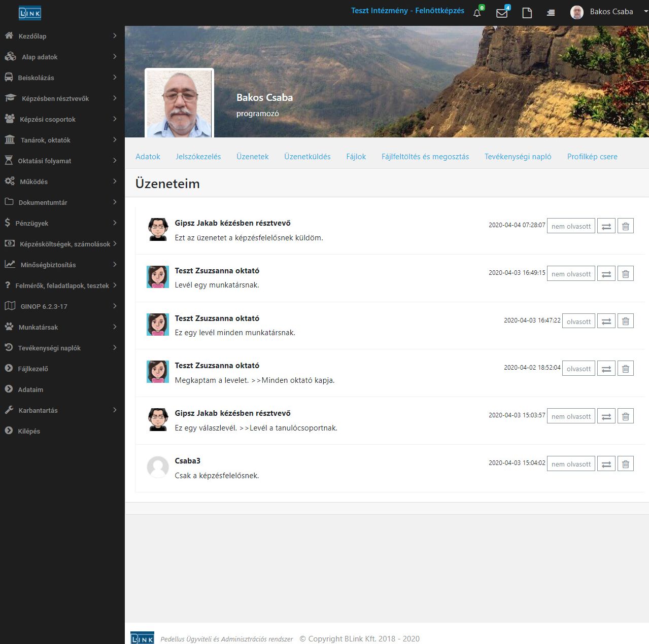Delete the Csaba3 message

pos(626,464)
